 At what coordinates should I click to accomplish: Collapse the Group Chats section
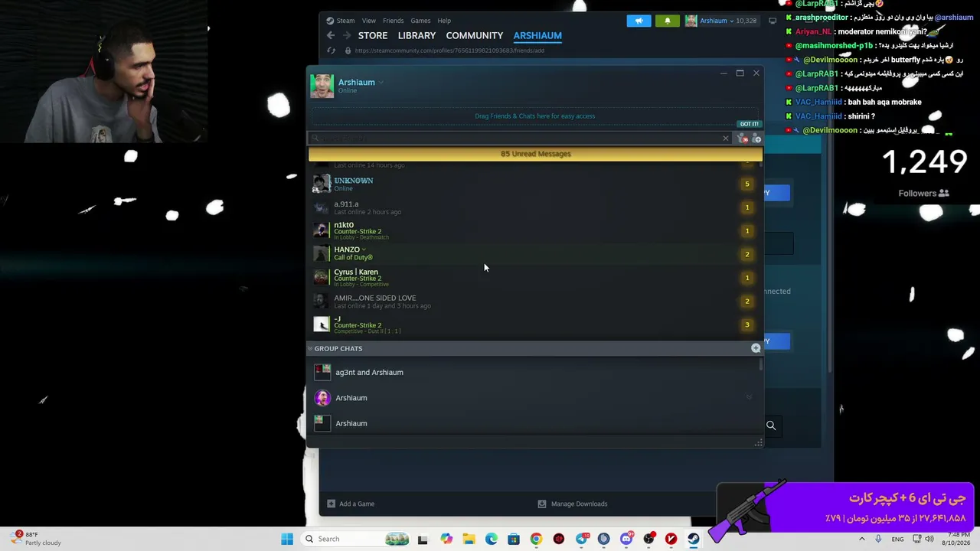310,348
